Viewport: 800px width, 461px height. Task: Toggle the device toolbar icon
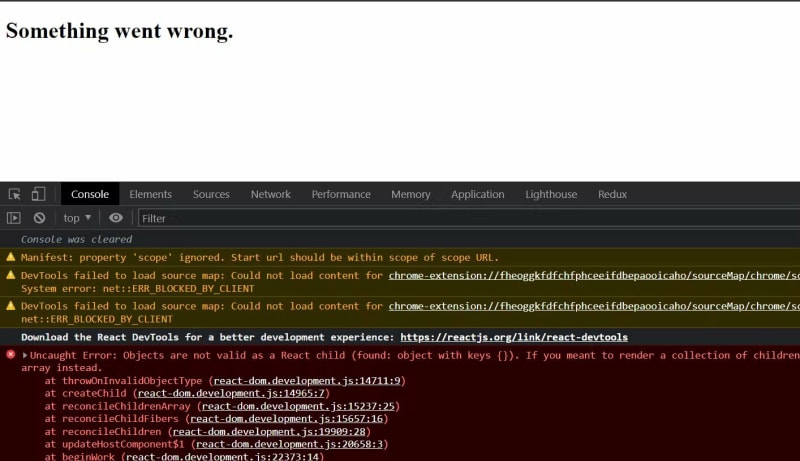point(38,194)
